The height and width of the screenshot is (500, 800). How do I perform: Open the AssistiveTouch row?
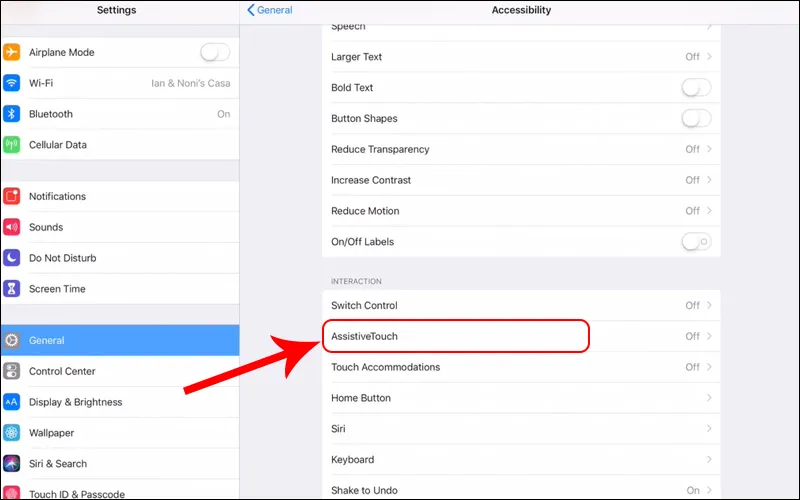521,336
